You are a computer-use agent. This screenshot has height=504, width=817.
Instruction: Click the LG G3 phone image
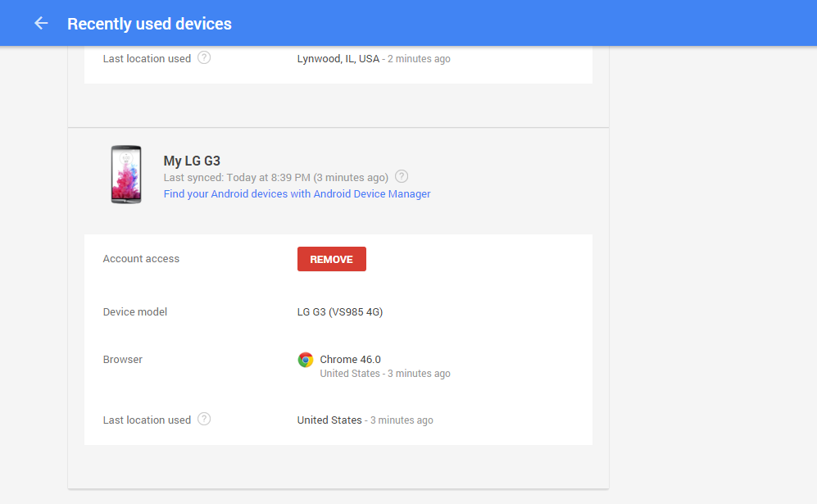coord(126,175)
